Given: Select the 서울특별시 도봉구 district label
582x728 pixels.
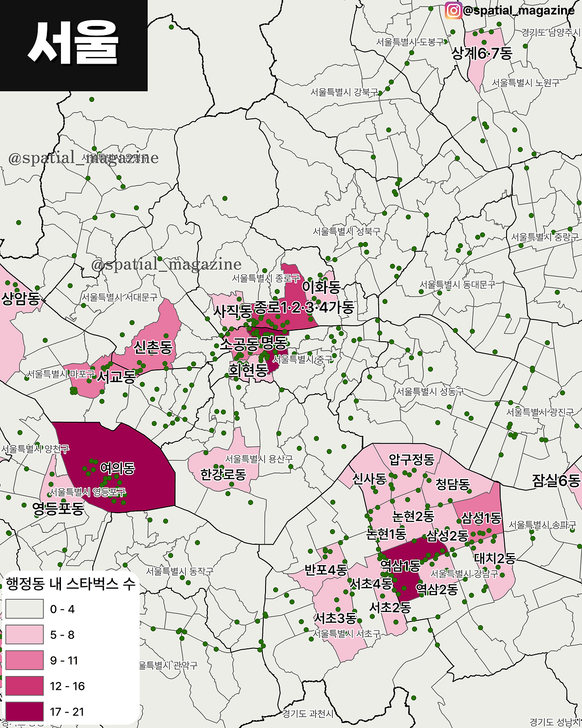Looking at the screenshot, I should 410,42.
